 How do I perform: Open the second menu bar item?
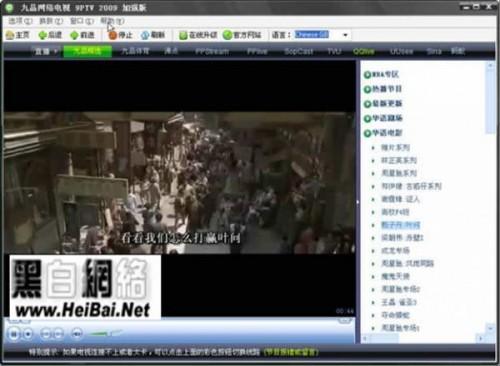coord(51,21)
